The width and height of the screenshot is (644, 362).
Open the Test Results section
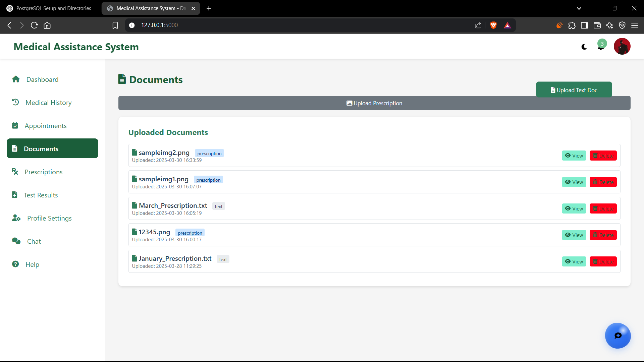(x=52, y=195)
